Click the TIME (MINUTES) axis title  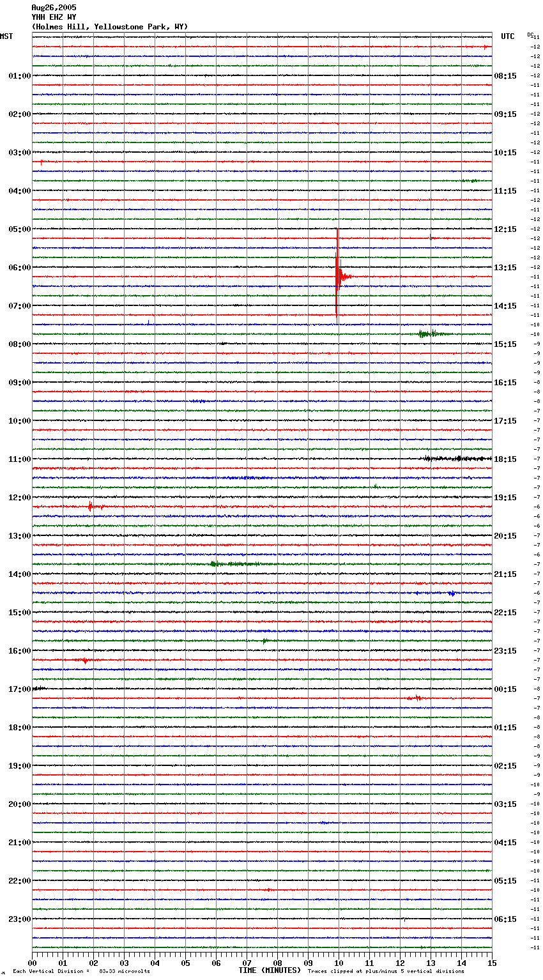click(270, 970)
